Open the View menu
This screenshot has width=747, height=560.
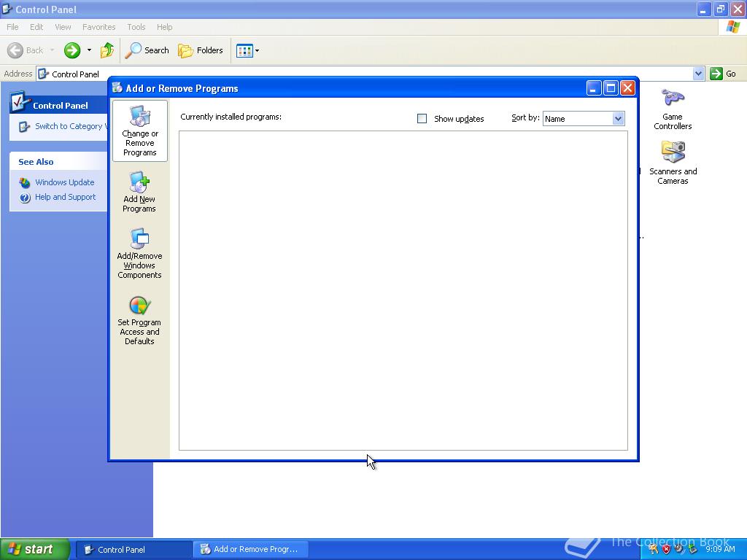tap(63, 27)
